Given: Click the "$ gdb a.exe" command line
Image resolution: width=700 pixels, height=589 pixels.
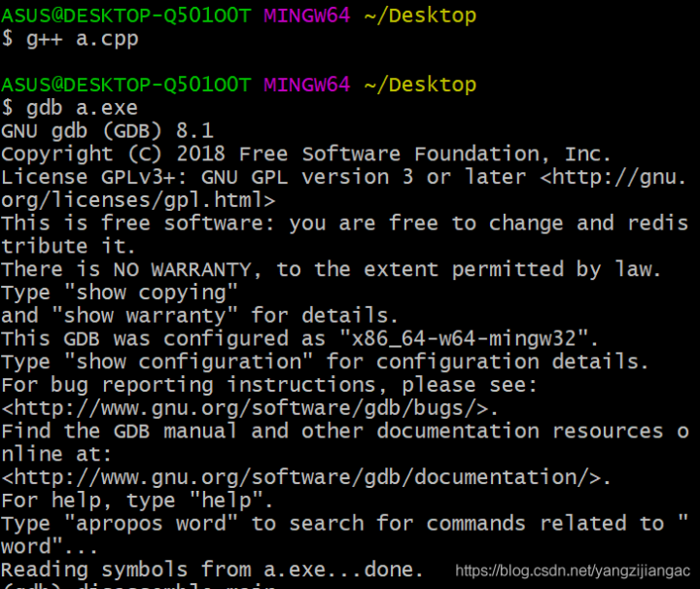Looking at the screenshot, I should point(70,108).
